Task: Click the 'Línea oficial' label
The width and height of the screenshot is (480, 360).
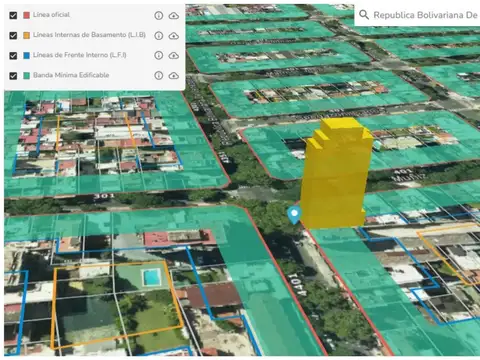Action: click(x=51, y=15)
